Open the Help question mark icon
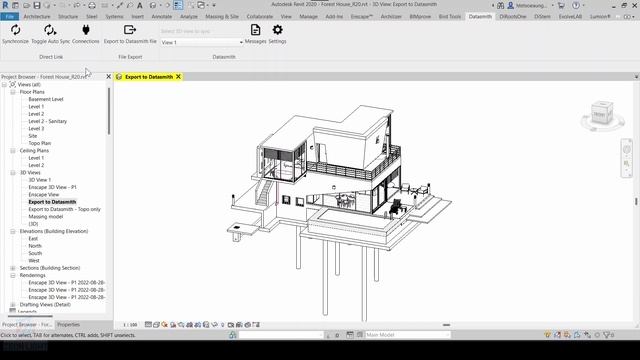Viewport: 640px width, 360px height. [x=576, y=6]
